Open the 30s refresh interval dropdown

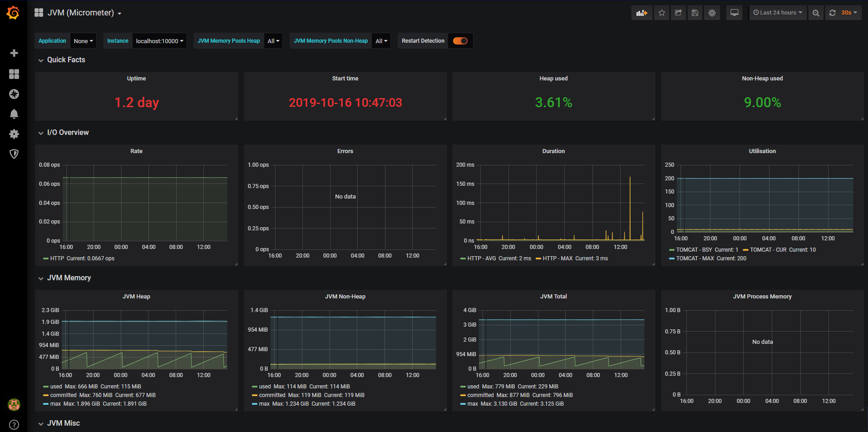[x=849, y=13]
